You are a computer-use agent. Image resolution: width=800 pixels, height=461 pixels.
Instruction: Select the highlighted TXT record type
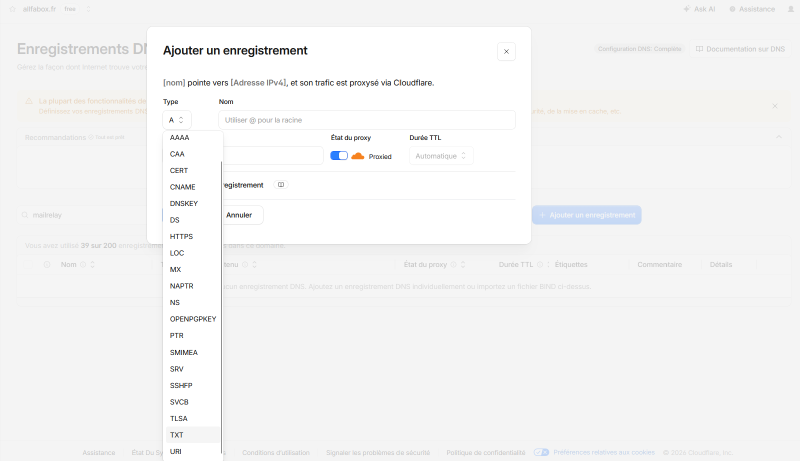pos(192,435)
